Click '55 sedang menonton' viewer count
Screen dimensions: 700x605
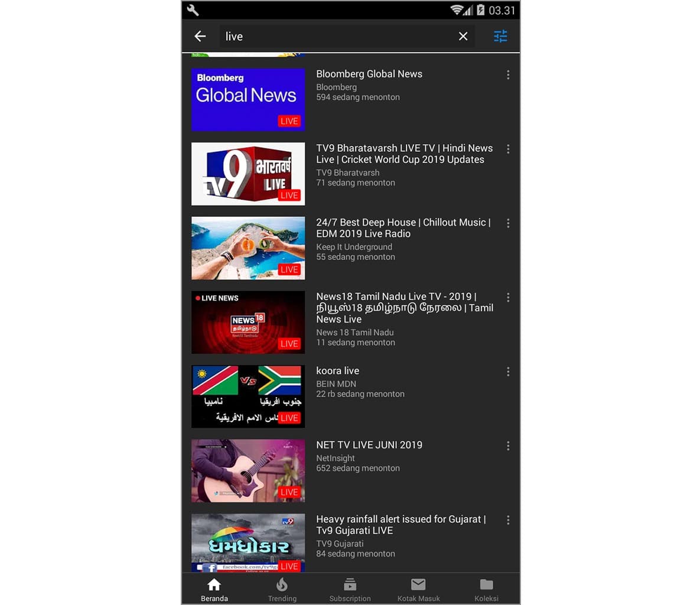coord(356,257)
